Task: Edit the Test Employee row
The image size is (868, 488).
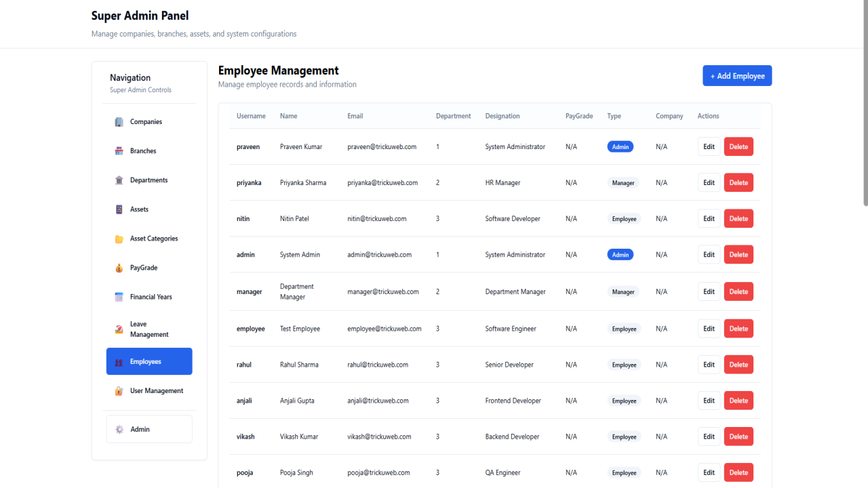Action: (709, 329)
